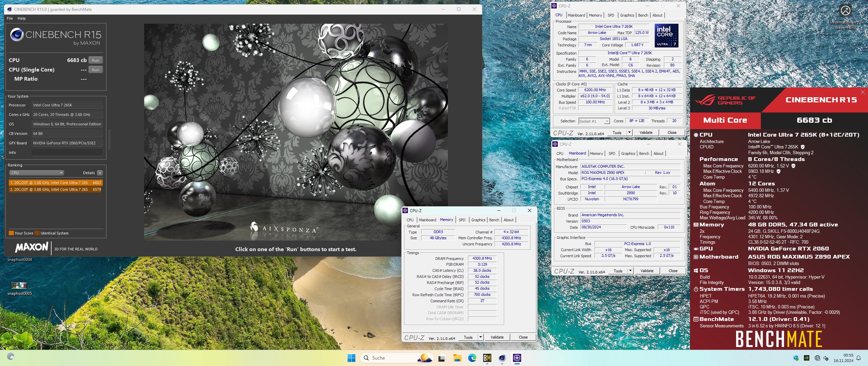Open Graphics tab in Mainboard CPU-Z window
868x366 pixels.
[x=628, y=154]
